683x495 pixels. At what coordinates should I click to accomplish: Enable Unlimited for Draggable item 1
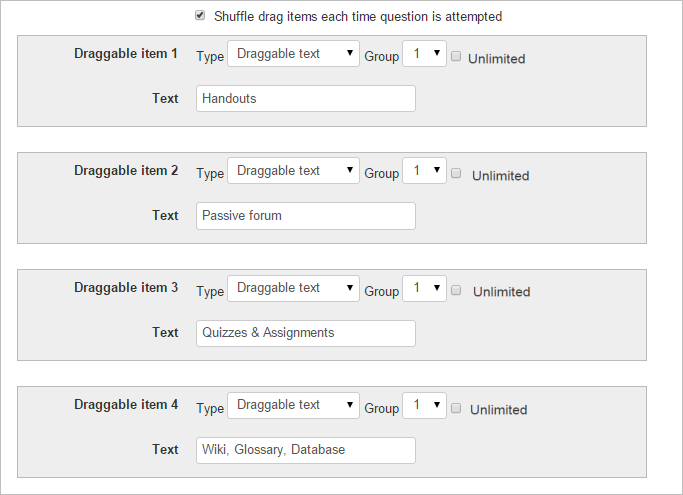coord(456,57)
